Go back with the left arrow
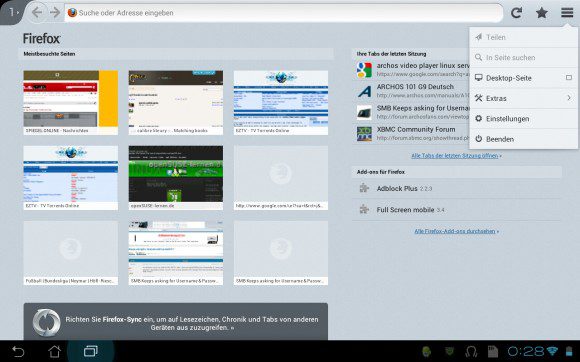Screen dimensions: 580x362 click(37, 13)
